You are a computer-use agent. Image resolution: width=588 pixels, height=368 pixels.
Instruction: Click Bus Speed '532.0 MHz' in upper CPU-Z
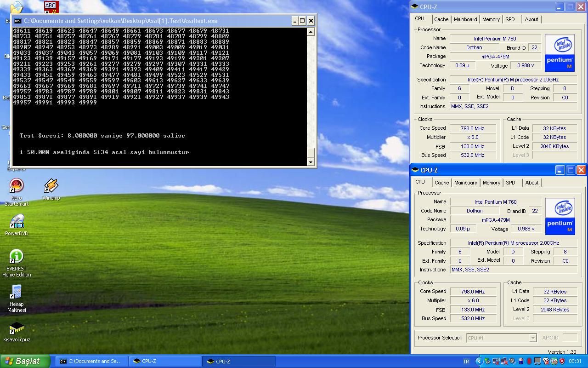point(473,155)
